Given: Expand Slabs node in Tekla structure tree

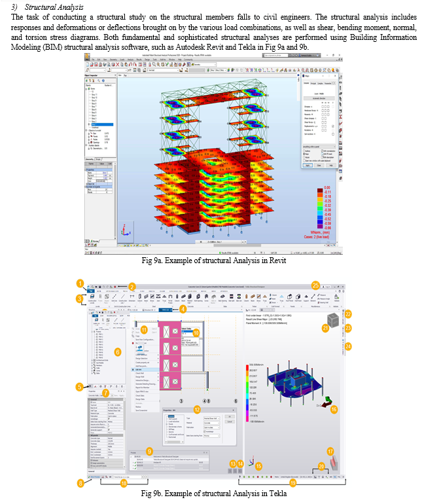Looking at the screenshot, I should tap(92, 373).
